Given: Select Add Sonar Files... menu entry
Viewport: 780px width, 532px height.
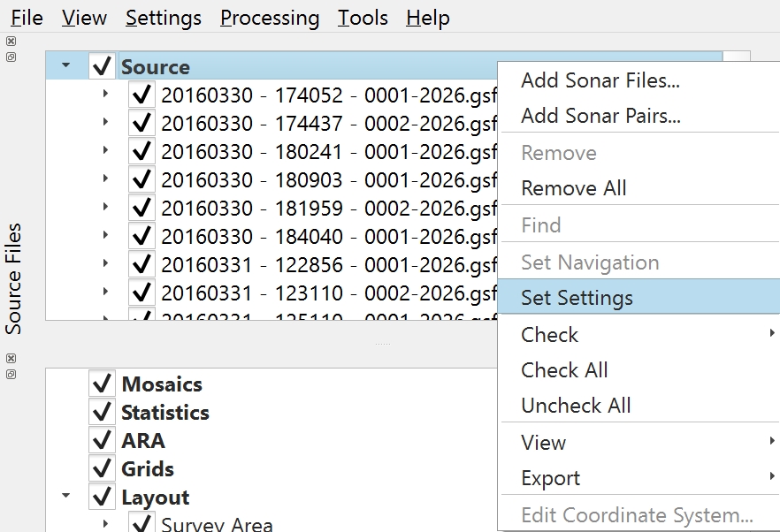Looking at the screenshot, I should click(x=600, y=80).
